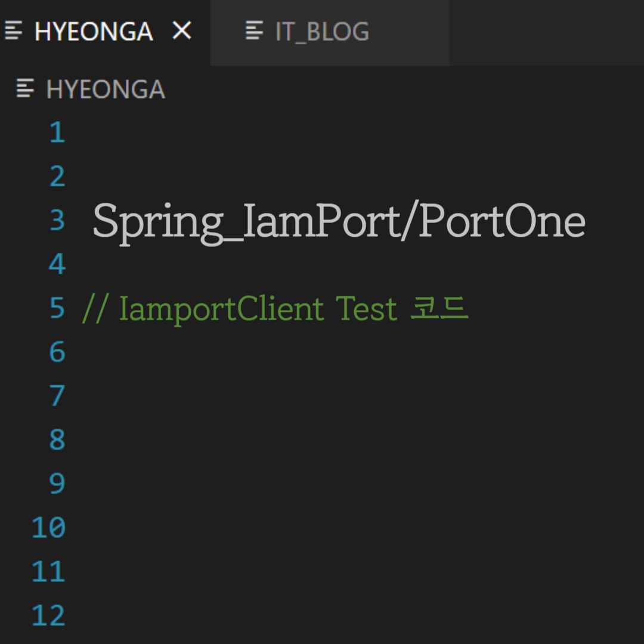Select line number 9 in gutter
644x644 pixels.
coord(57,484)
